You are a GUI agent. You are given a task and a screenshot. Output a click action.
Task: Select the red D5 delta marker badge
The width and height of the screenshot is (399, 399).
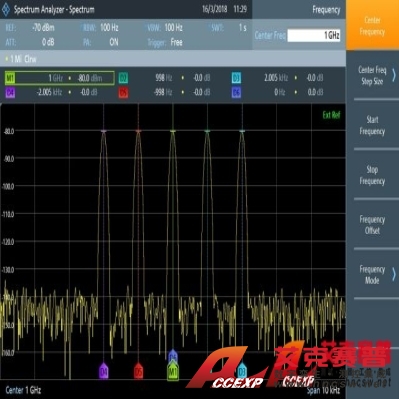(x=123, y=93)
